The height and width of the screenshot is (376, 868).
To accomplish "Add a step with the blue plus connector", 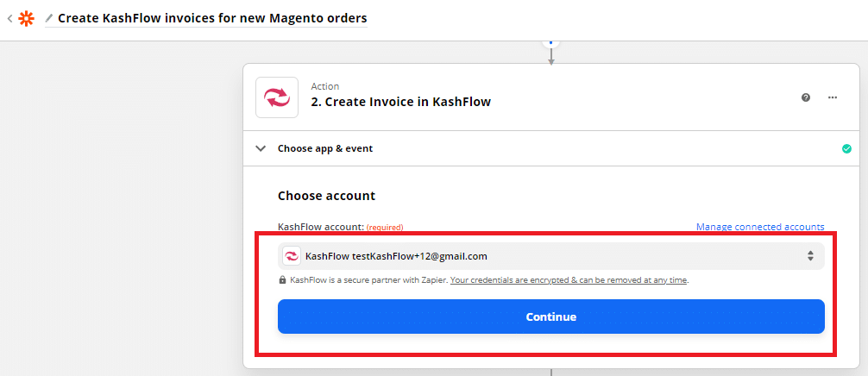I will tap(550, 41).
